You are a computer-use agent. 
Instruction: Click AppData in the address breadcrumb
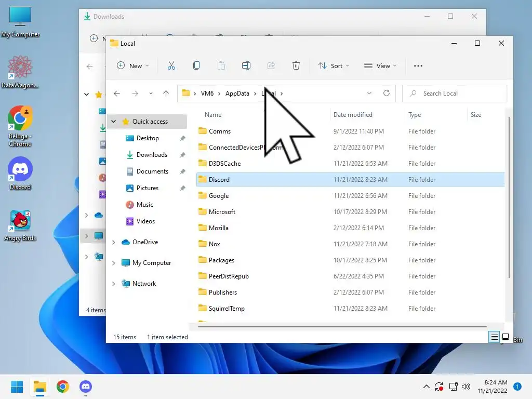(x=237, y=94)
